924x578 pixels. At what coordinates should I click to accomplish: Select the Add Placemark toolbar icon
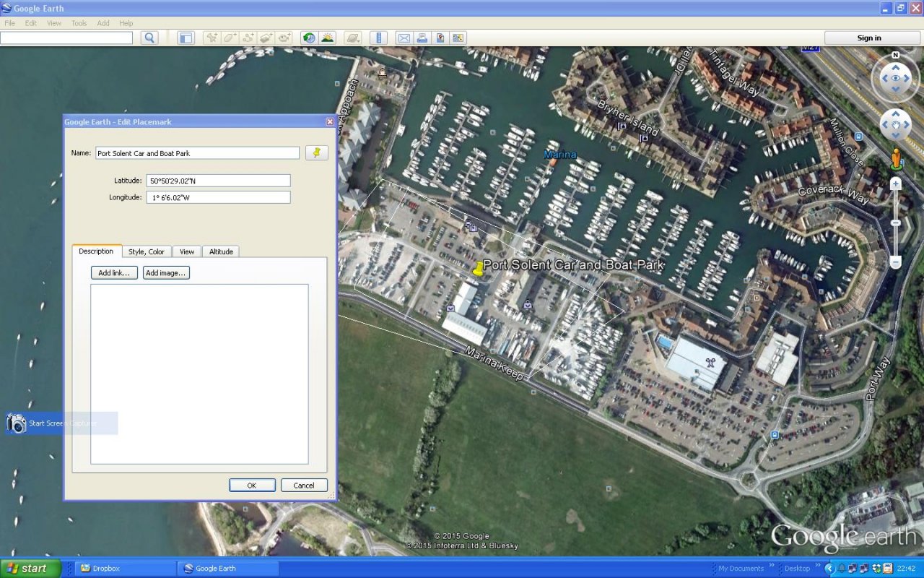click(212, 38)
